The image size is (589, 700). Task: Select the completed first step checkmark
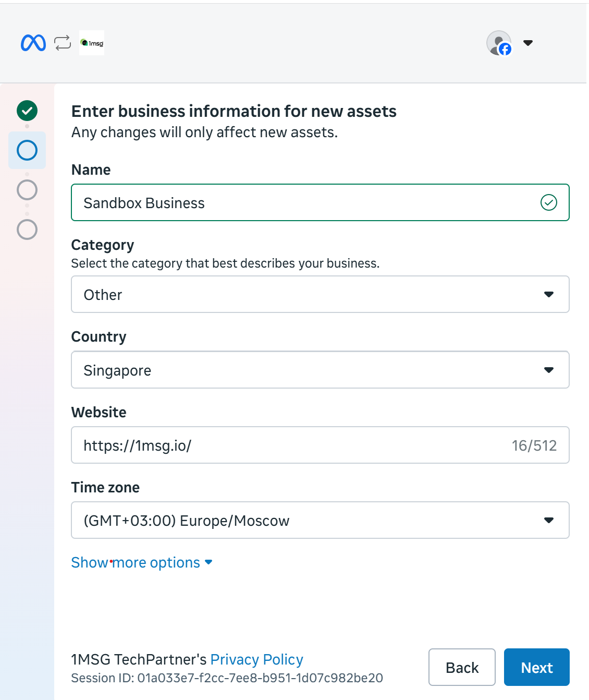pyautogui.click(x=27, y=111)
